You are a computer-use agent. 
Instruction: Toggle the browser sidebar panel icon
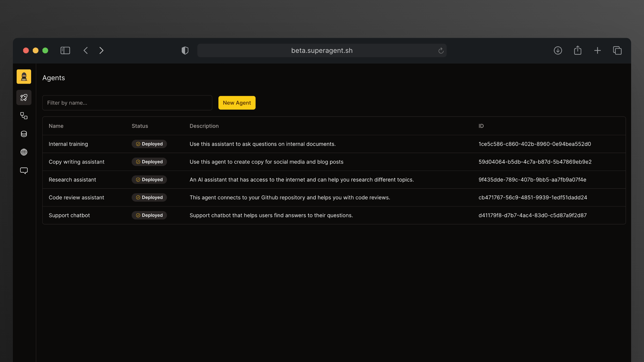[65, 50]
